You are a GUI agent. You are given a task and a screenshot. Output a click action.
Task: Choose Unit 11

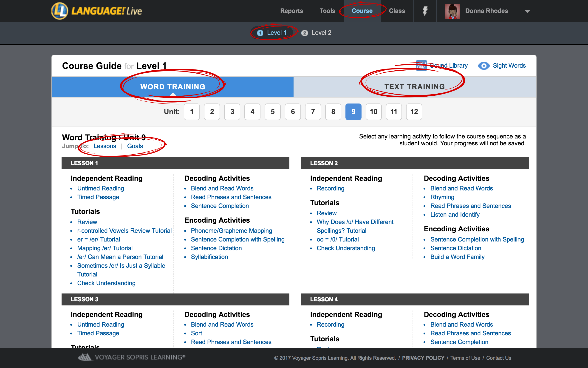click(x=394, y=112)
